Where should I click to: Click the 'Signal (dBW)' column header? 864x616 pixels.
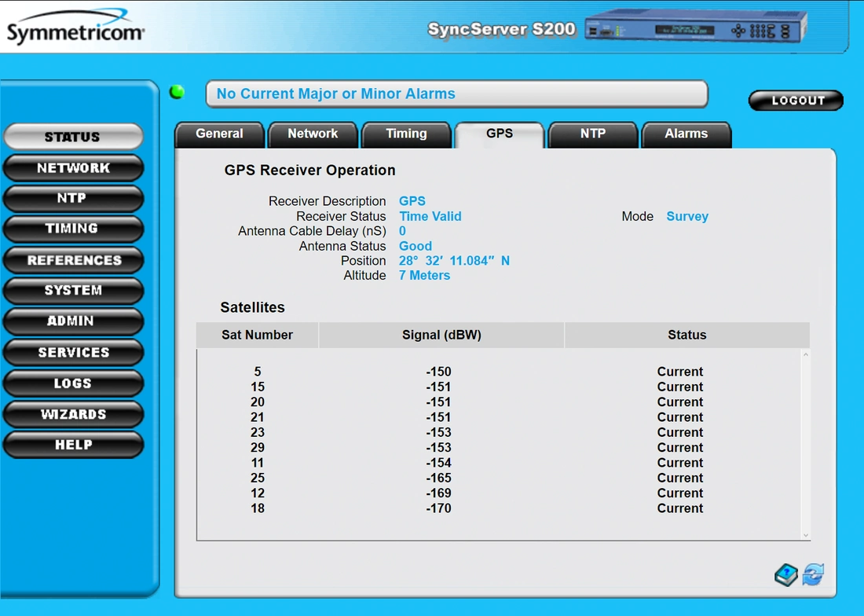(x=441, y=335)
